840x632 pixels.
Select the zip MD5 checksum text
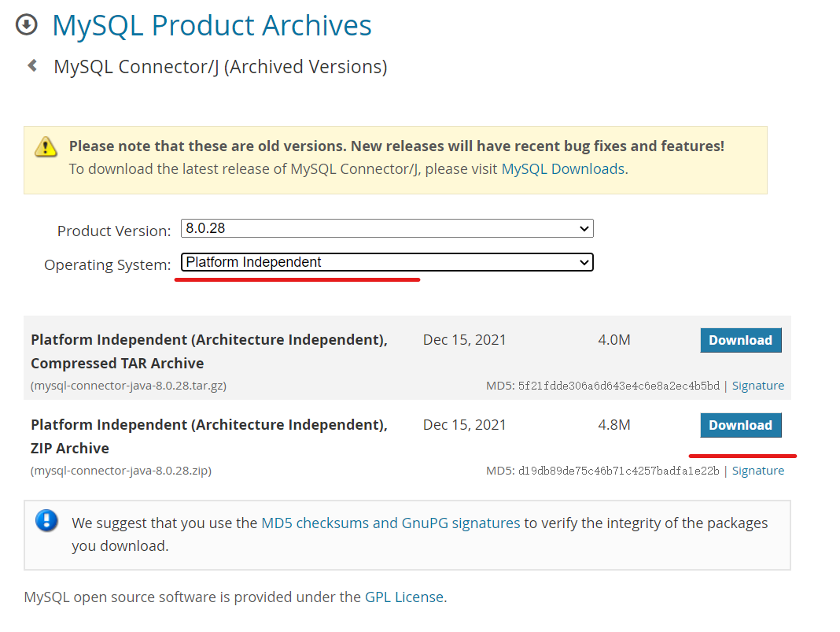[618, 471]
